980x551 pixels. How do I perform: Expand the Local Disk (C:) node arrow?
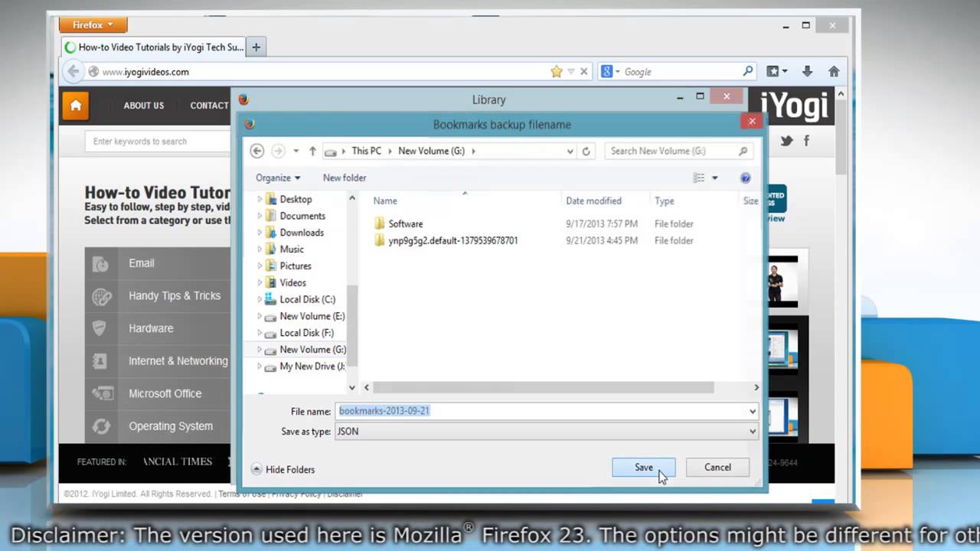(x=260, y=299)
